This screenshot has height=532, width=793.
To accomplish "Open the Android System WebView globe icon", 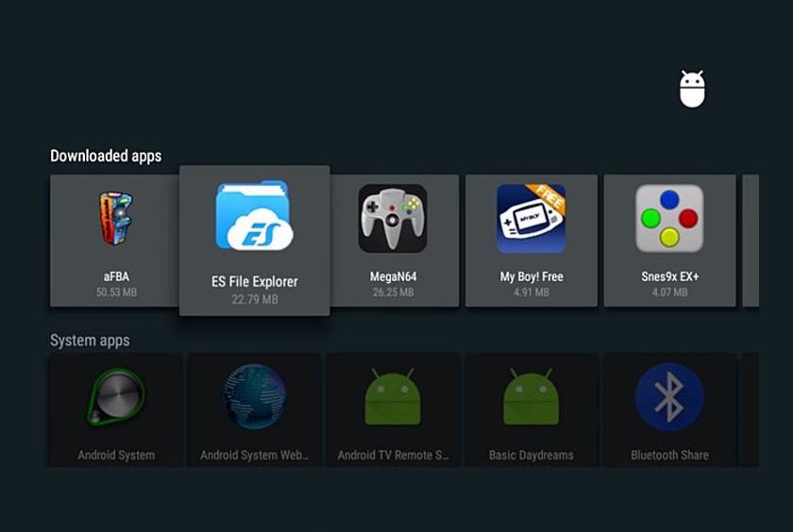I will click(x=254, y=397).
